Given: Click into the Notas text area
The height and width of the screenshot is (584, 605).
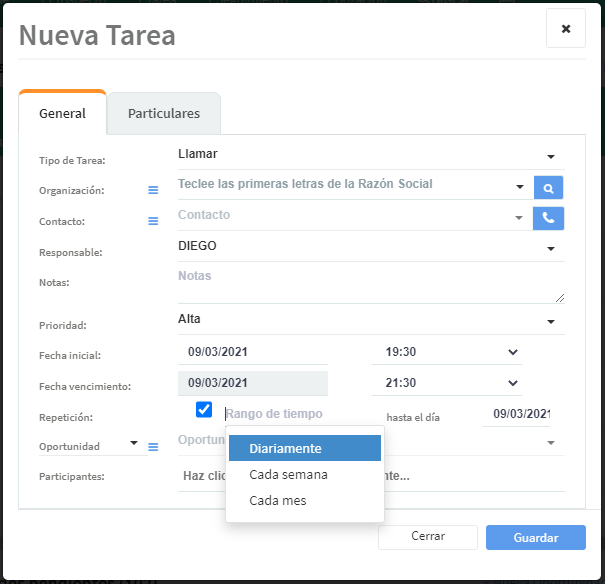Looking at the screenshot, I should click(x=370, y=284).
